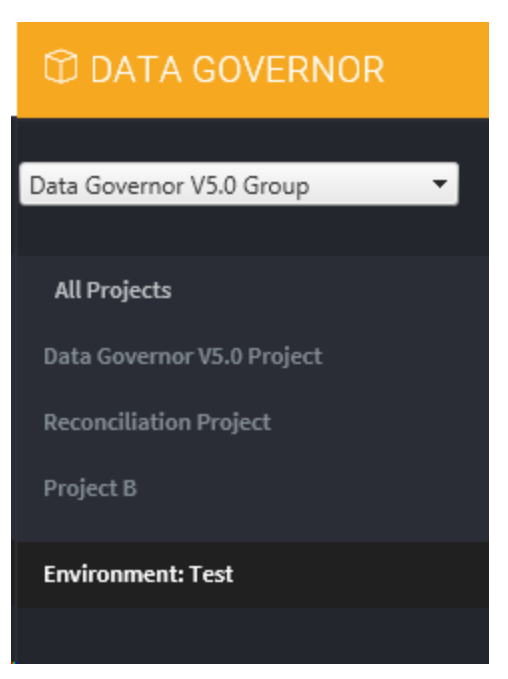Select All Projects in the sidebar
The image size is (508, 679).
[x=113, y=290]
